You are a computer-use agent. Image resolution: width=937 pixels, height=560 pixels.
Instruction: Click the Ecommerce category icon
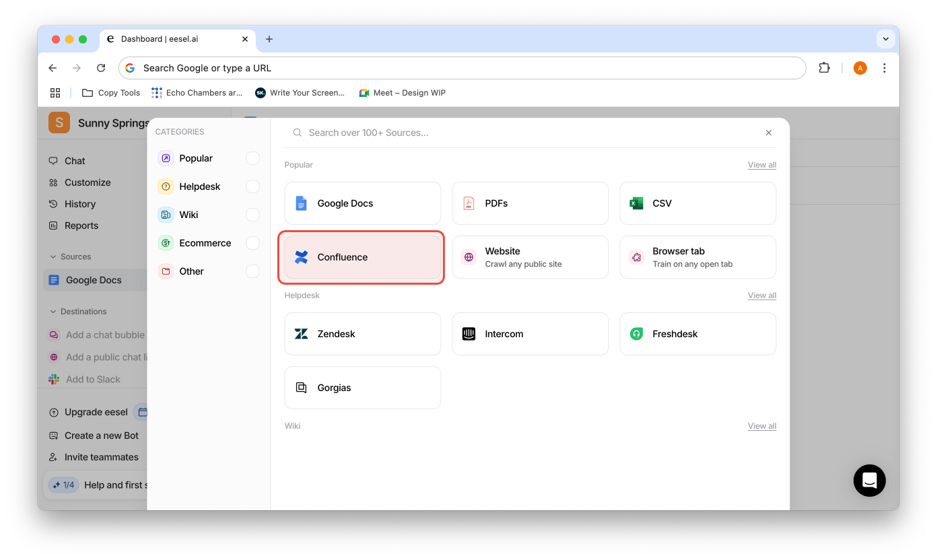pyautogui.click(x=166, y=243)
